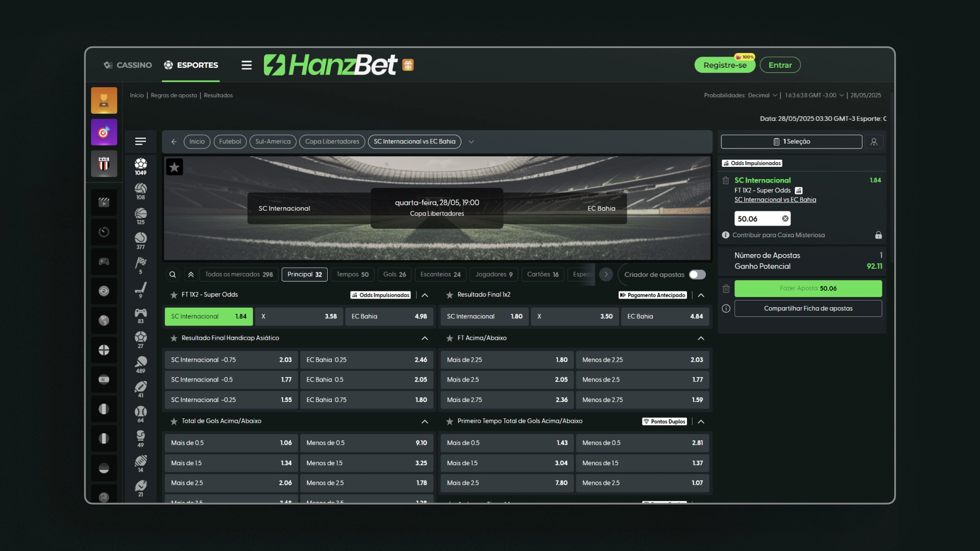This screenshot has width=980, height=551.
Task: Switch to Todos os mercados 298 tab
Action: tap(239, 274)
